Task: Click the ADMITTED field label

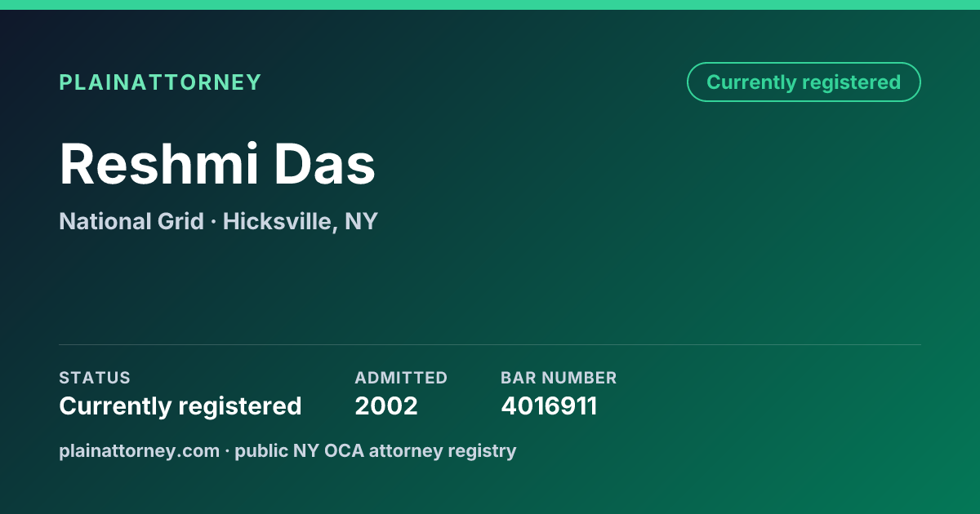Action: pos(401,378)
